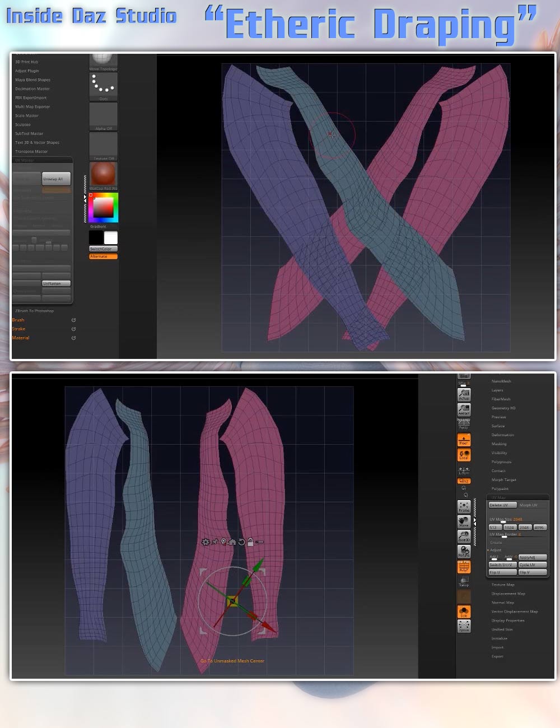Click the Frame mesh icon
The height and width of the screenshot is (728, 560).
464,507
